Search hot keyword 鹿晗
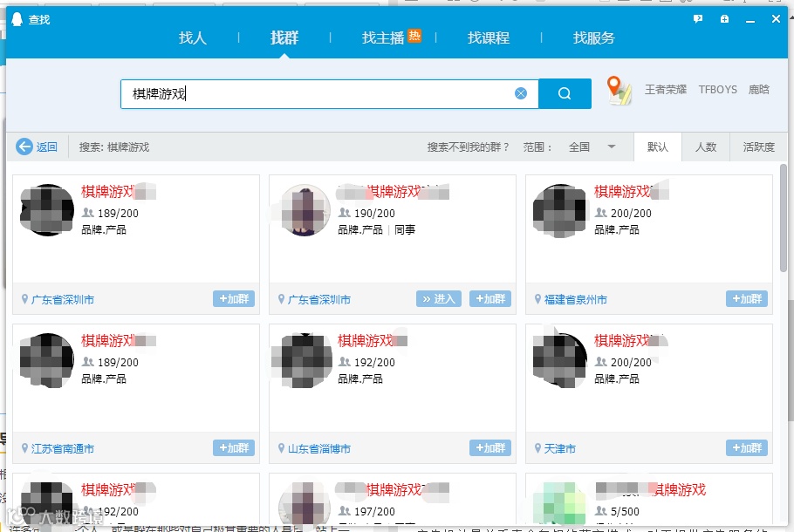This screenshot has height=532, width=794. point(758,90)
